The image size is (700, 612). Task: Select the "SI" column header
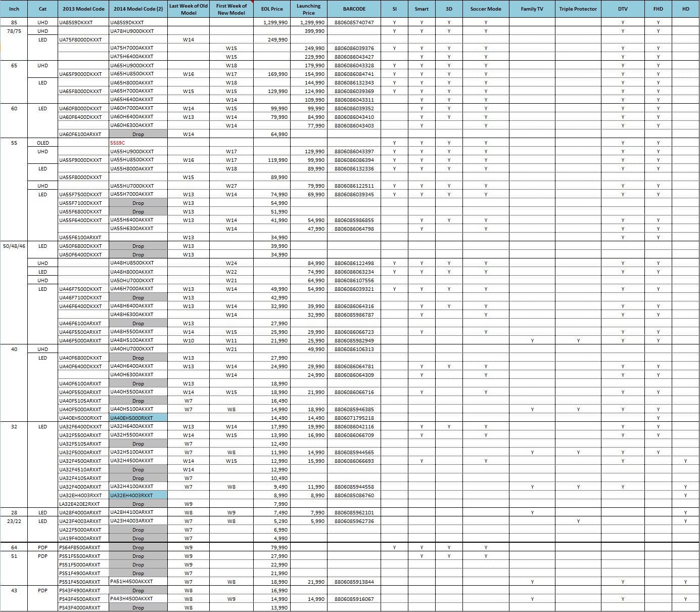click(395, 9)
